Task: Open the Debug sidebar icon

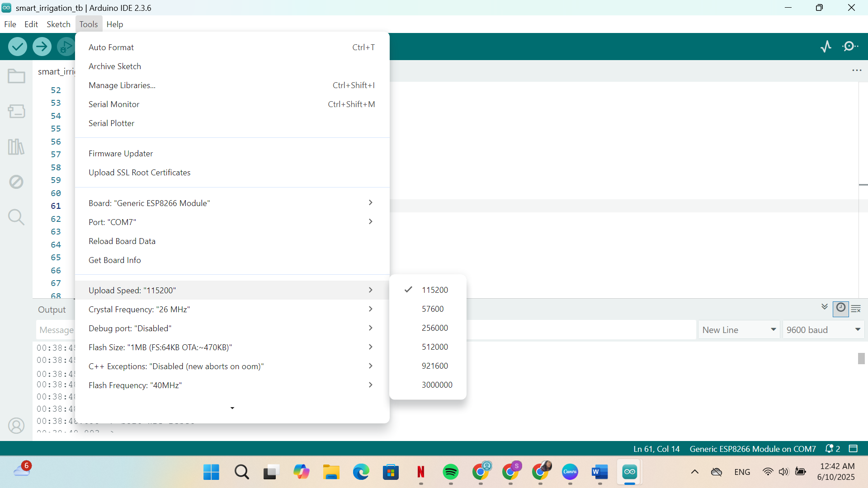Action: 16,182
